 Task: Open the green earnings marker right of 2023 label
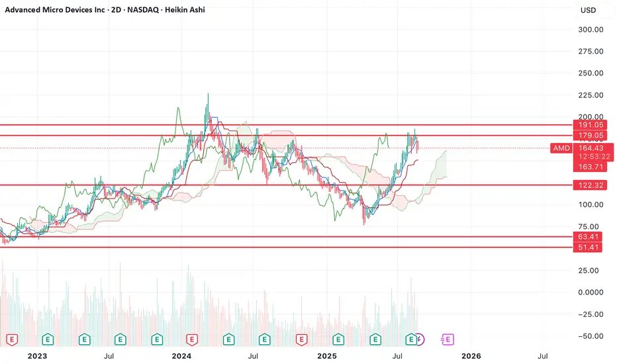[48, 340]
